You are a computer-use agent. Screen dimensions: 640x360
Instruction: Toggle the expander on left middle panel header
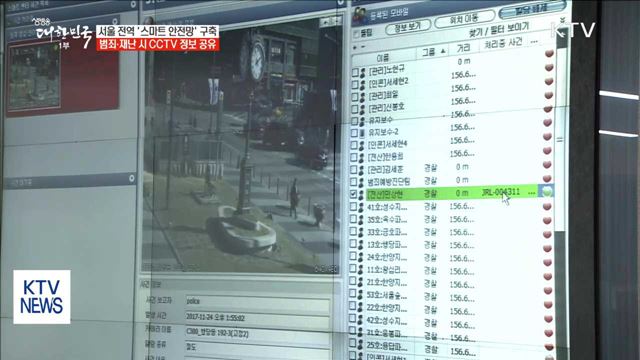[131, 178]
